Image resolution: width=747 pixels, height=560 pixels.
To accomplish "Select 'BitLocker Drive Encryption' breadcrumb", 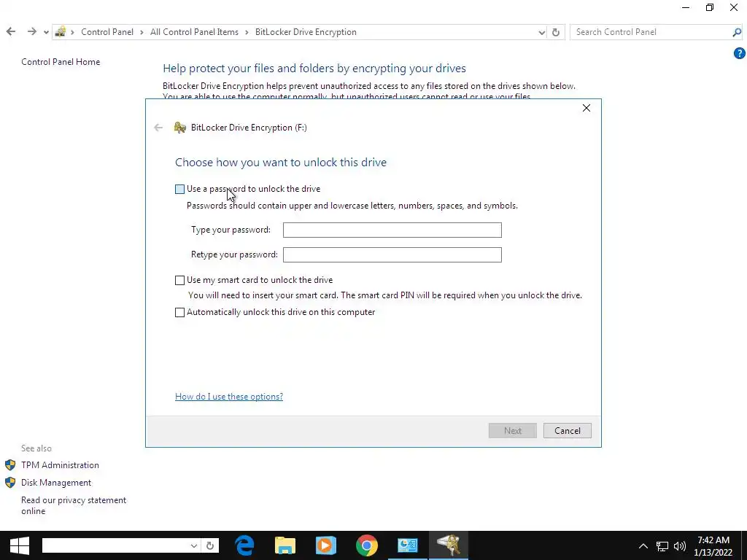I will (x=306, y=32).
